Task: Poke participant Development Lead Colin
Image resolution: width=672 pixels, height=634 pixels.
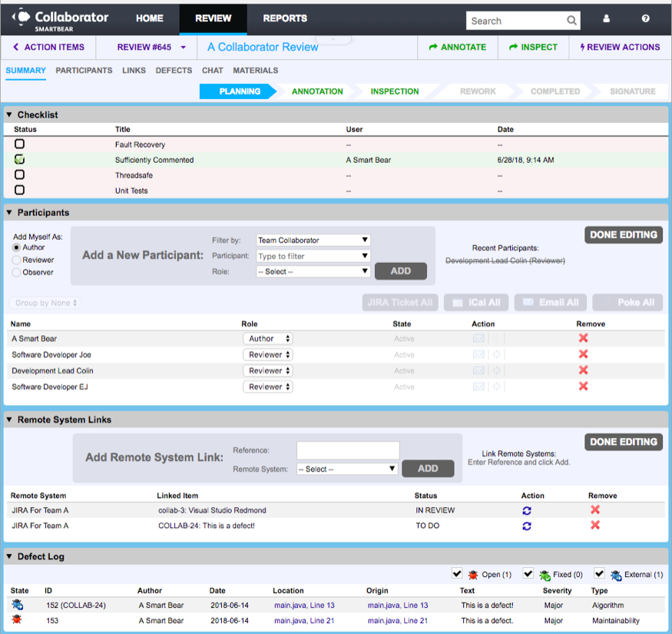Action: [496, 370]
